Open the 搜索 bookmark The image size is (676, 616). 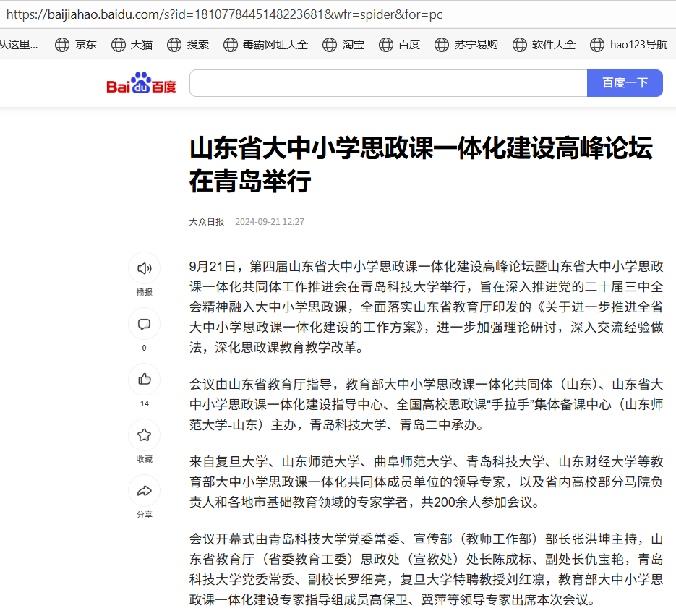click(x=188, y=45)
